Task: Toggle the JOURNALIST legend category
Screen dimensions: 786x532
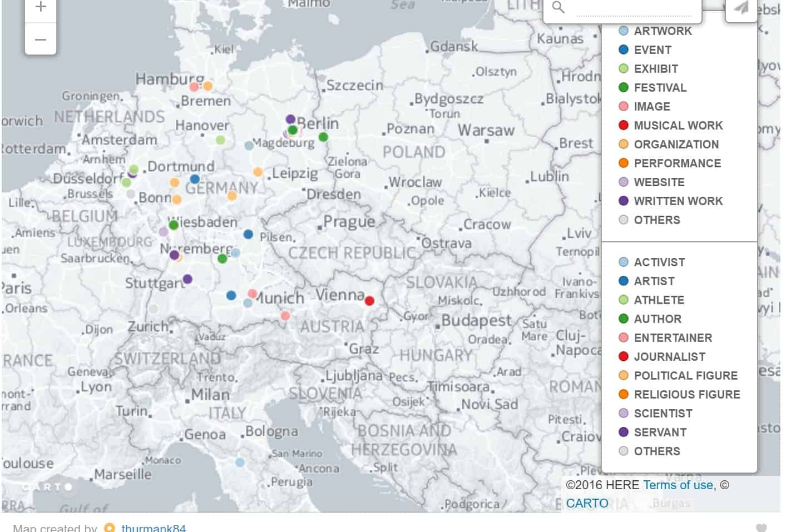Action: (x=669, y=357)
